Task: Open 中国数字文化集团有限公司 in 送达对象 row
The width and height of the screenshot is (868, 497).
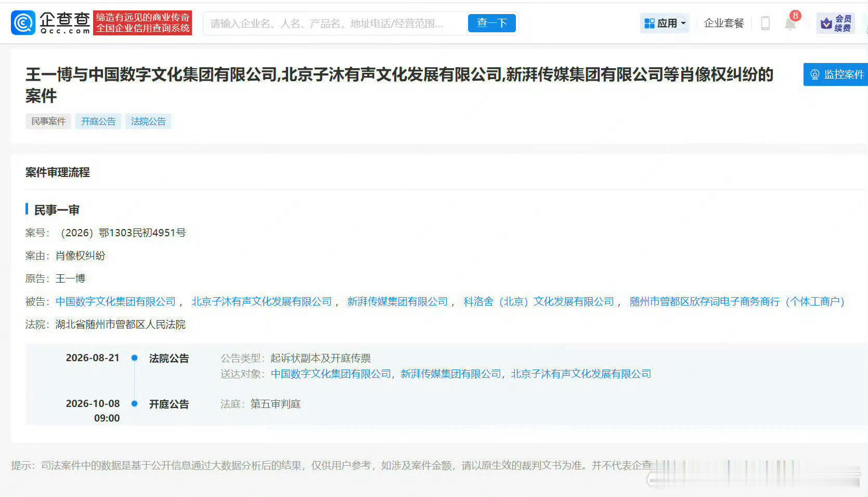Action: (331, 374)
